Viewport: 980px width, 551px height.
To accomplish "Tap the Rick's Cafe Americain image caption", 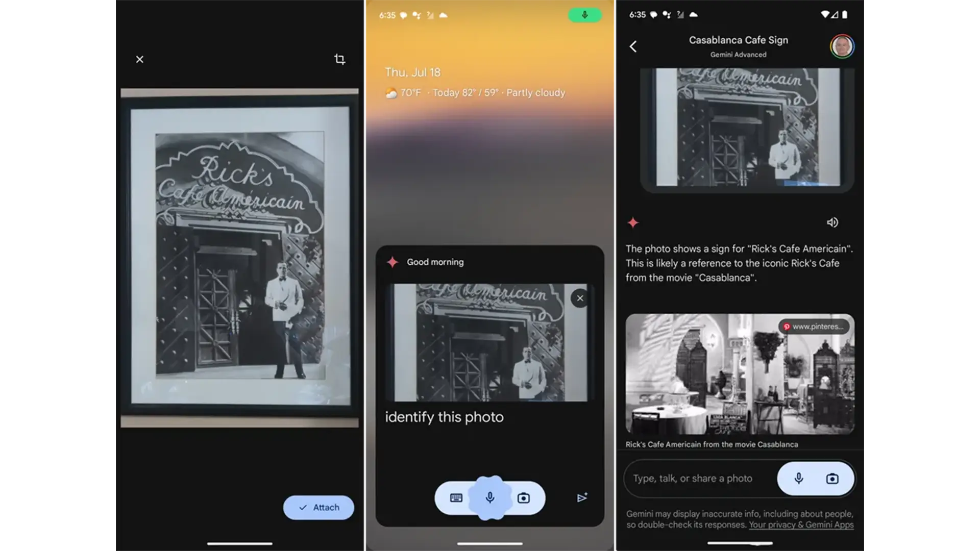I will tap(712, 444).
